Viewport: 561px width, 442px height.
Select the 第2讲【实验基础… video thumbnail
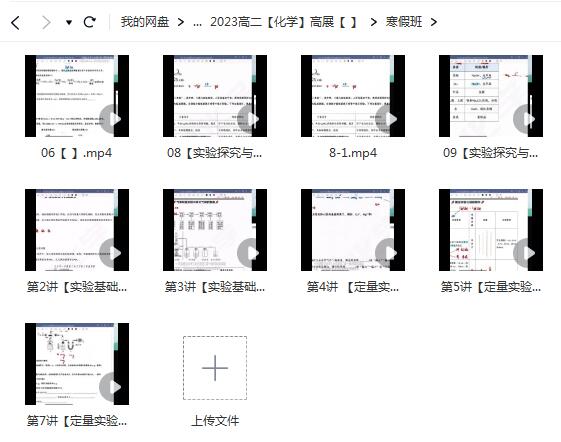click(x=77, y=230)
